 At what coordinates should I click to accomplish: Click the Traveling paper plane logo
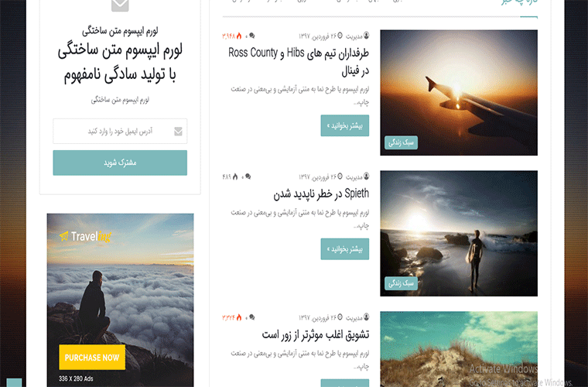pos(64,236)
